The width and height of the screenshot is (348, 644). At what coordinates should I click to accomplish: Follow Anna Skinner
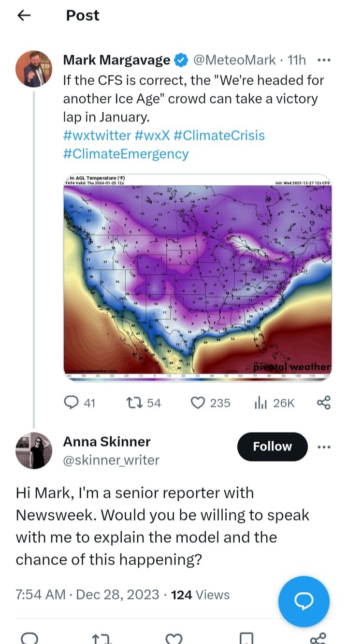(x=272, y=447)
